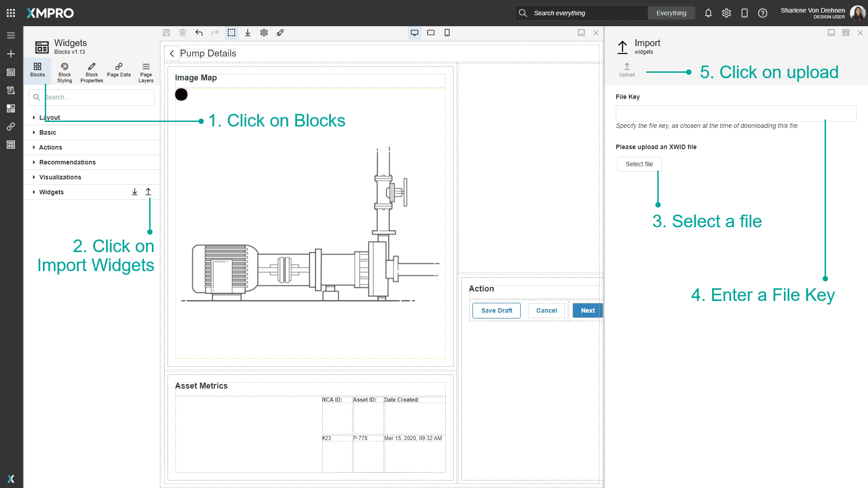Open notifications bell icon
The width and height of the screenshot is (868, 488).
(708, 13)
